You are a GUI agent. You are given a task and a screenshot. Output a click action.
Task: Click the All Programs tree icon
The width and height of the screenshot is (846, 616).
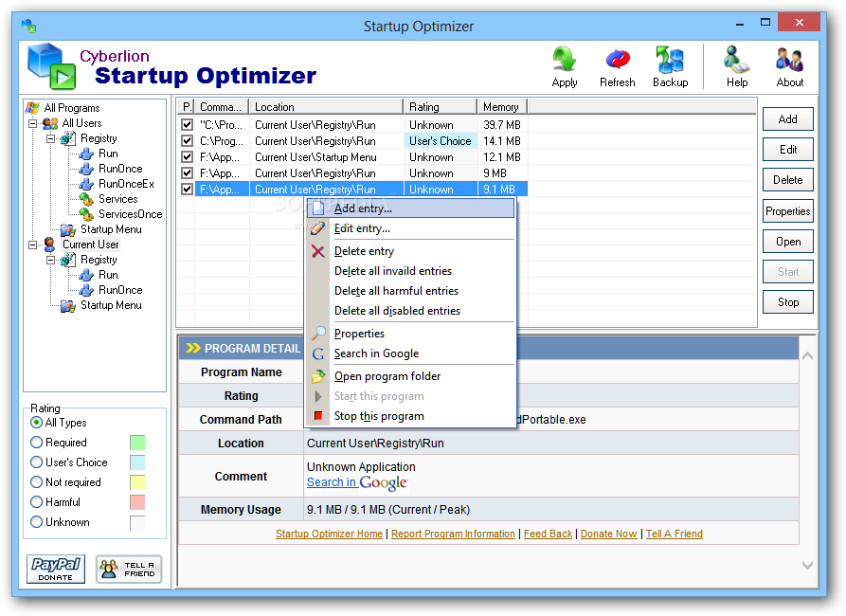33,108
